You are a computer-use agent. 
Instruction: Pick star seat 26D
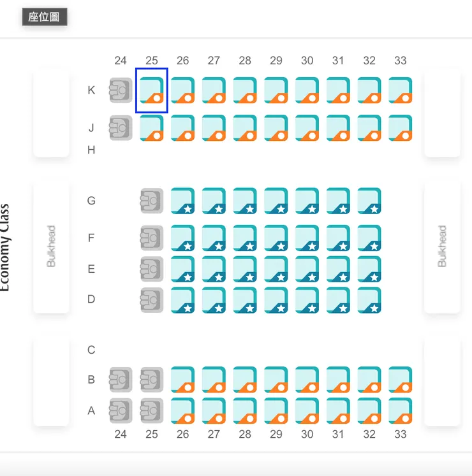[182, 300]
